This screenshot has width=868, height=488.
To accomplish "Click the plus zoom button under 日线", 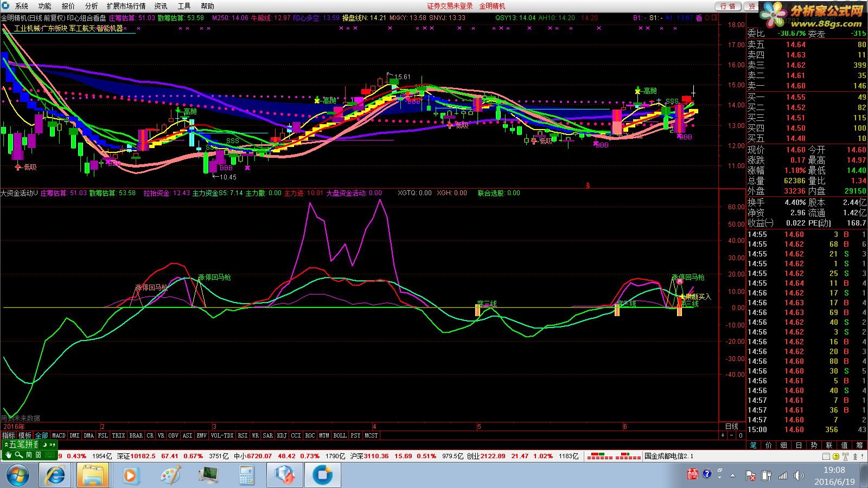I will click(x=723, y=435).
